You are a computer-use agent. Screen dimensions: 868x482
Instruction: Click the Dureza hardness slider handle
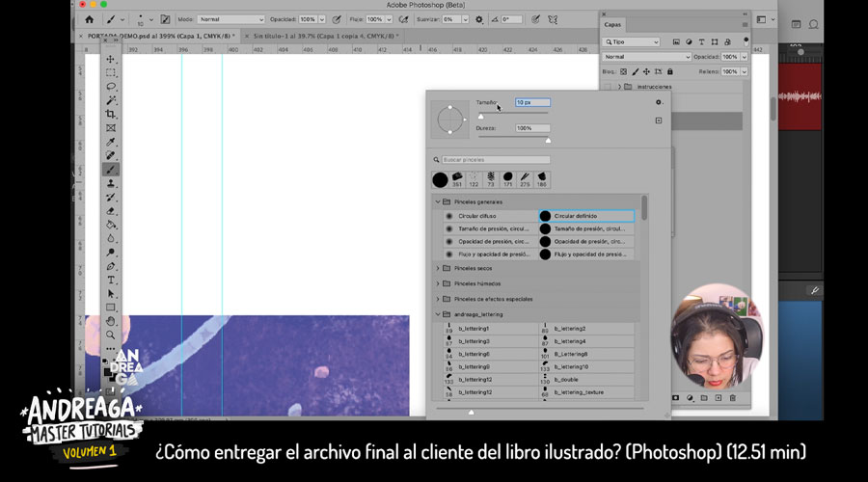point(548,140)
